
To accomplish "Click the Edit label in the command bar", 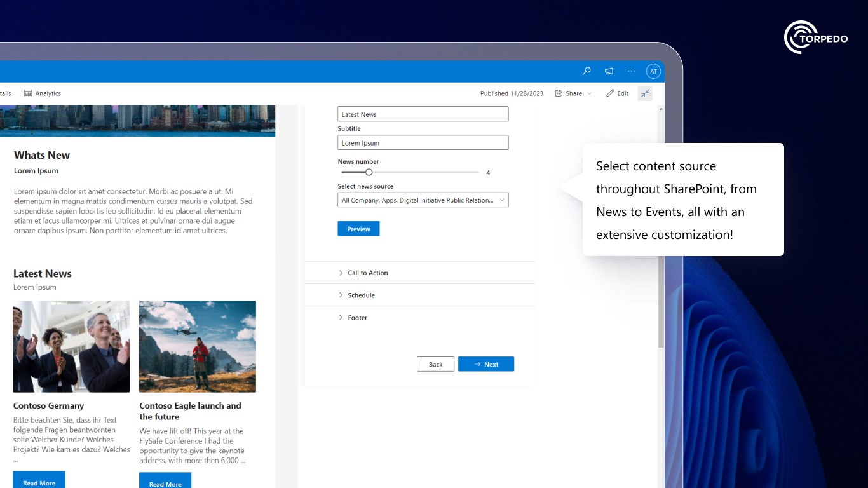I will point(623,93).
